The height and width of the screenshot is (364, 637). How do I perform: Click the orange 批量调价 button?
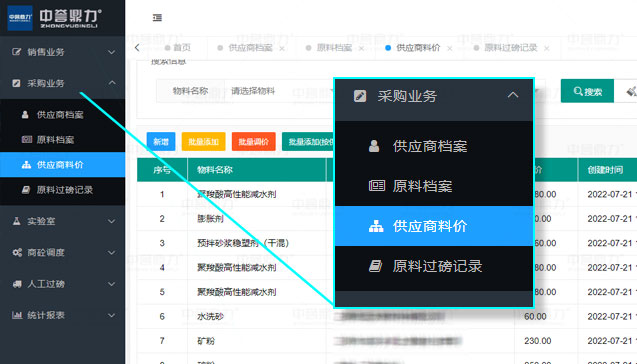coord(254,141)
